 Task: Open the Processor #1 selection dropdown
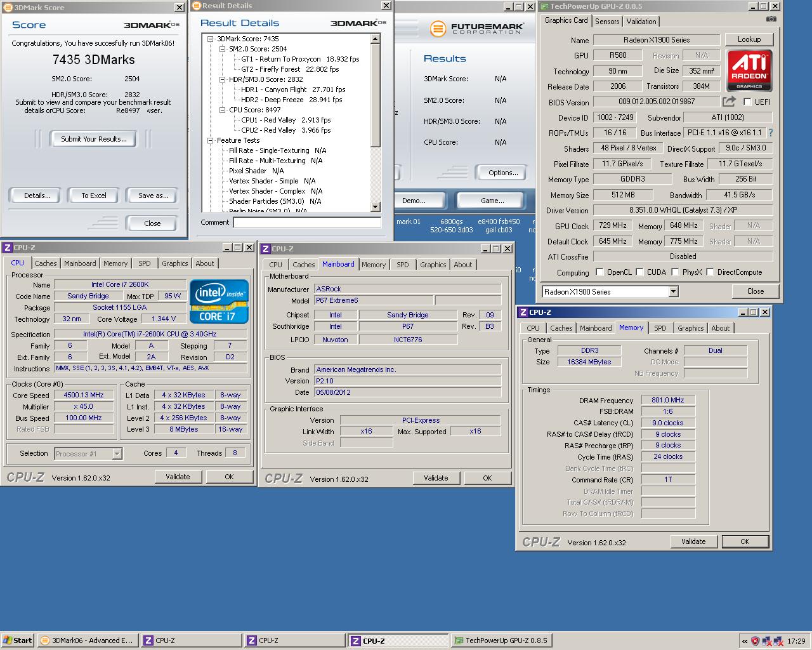pyautogui.click(x=117, y=453)
